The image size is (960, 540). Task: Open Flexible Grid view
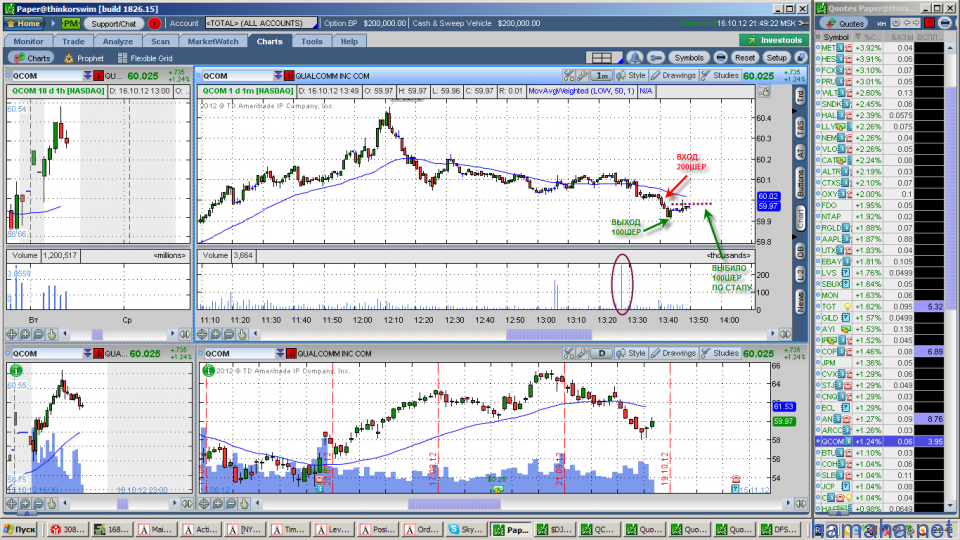point(145,58)
